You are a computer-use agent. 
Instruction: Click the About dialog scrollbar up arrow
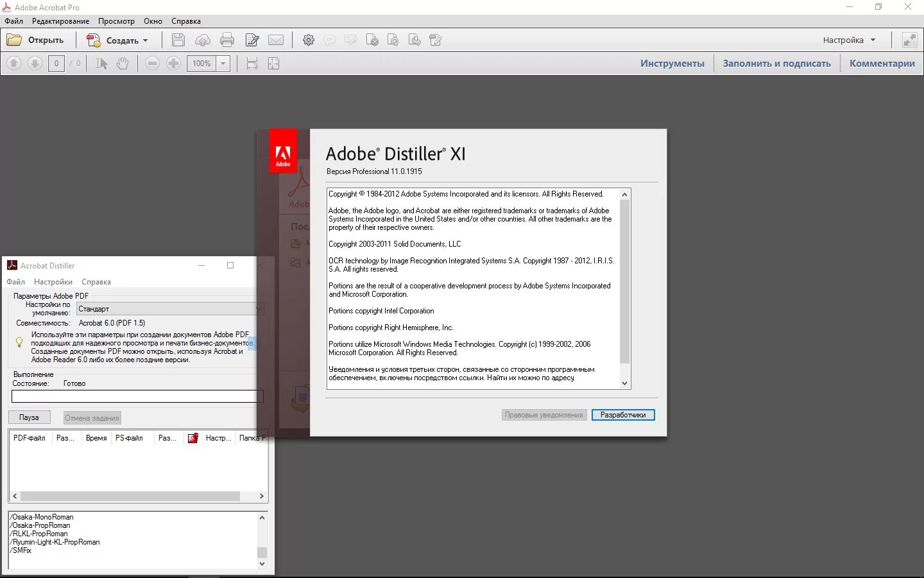click(624, 195)
